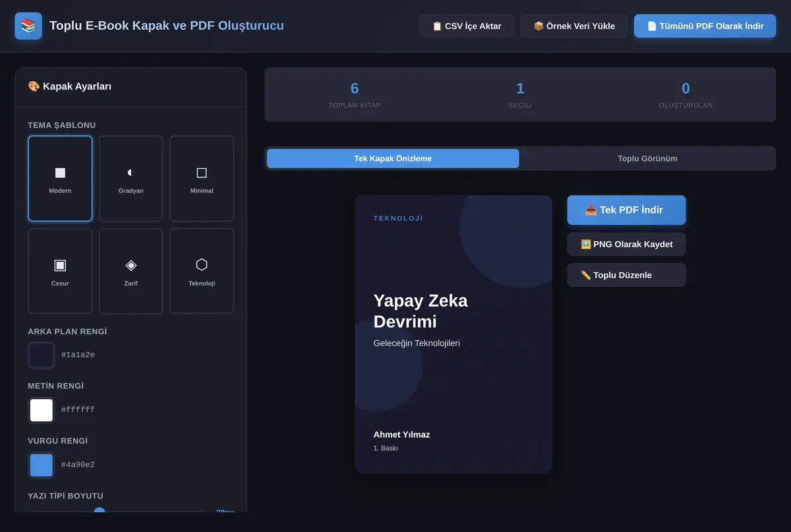Choose the Gradyan theme template
Viewport: 791px width, 532px height.
click(x=131, y=179)
